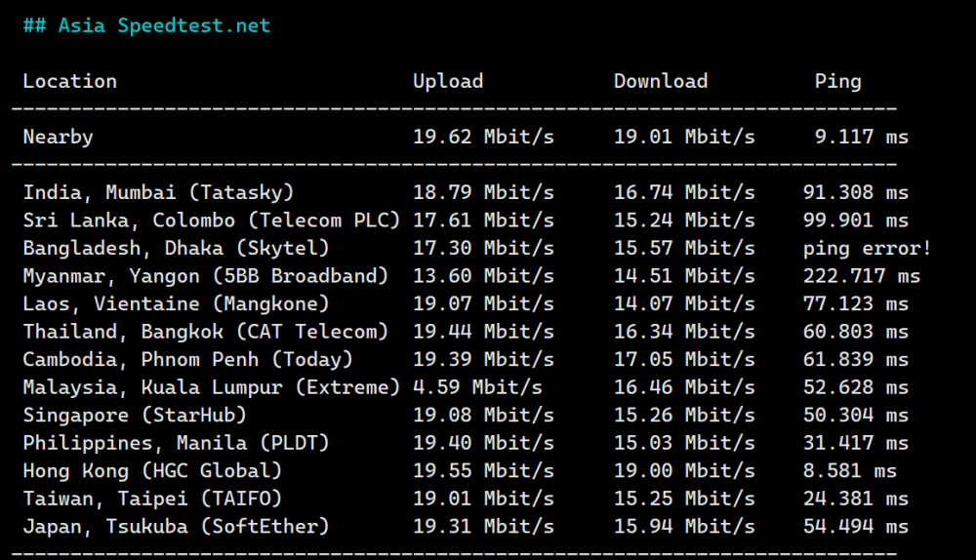This screenshot has height=560, width=976.
Task: Click the 222.717 ms ping value
Action: [x=861, y=276]
